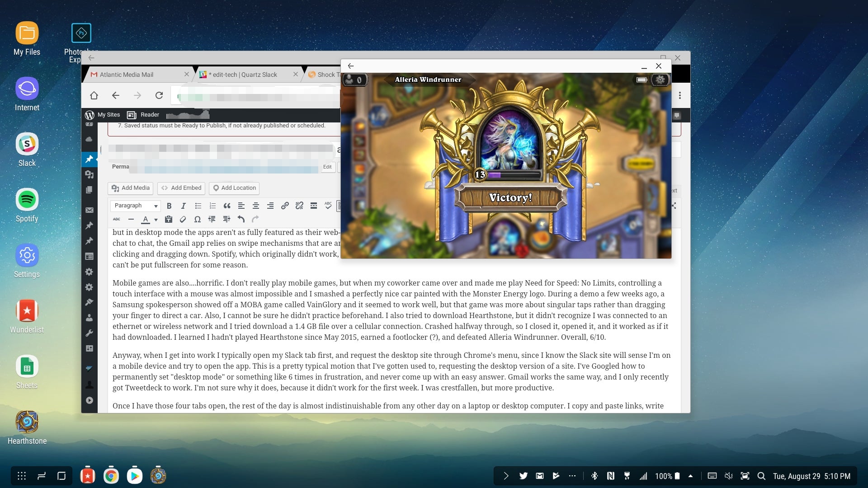Insert a Read More tag

click(x=314, y=206)
